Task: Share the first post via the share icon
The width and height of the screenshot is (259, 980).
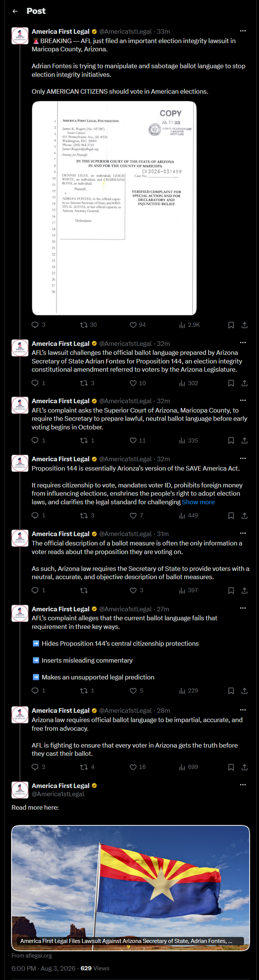Action: 245,325
